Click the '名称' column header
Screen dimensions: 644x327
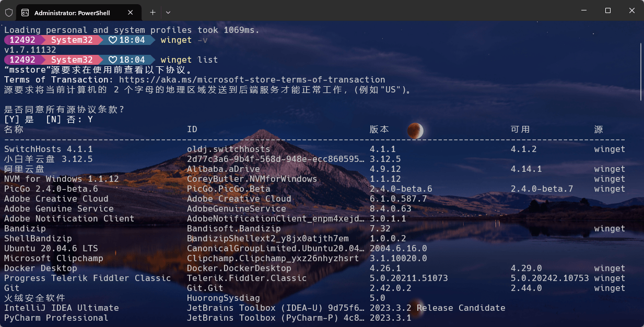point(14,130)
